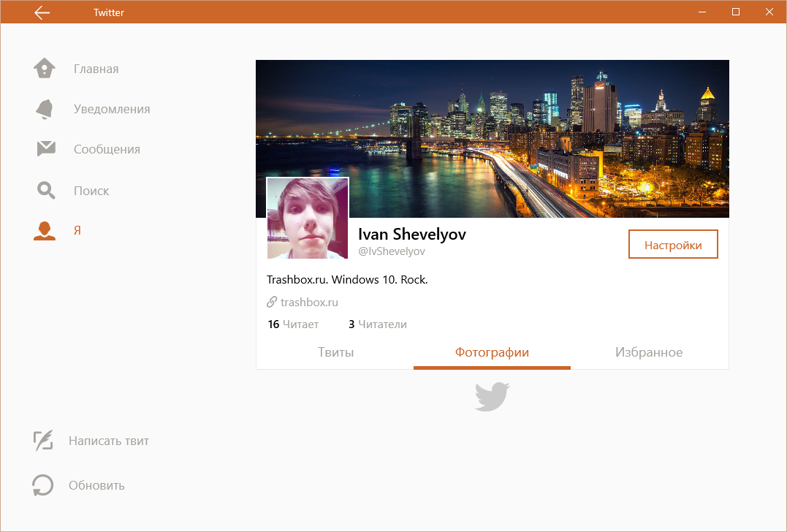The image size is (787, 532).
Task: Click the @IvShevelyov handle
Action: (x=392, y=251)
